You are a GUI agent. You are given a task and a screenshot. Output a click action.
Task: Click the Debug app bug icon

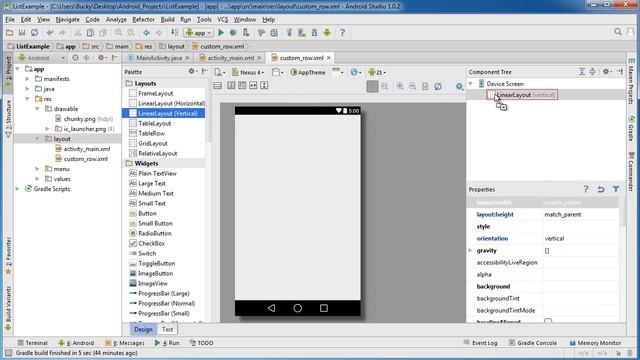point(233,33)
